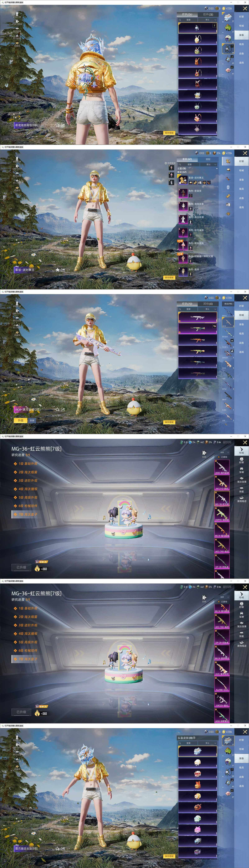Click share icon beside 雷月狼主头盔(3级) label
This screenshot has height=868, width=249.
pos(63,848)
